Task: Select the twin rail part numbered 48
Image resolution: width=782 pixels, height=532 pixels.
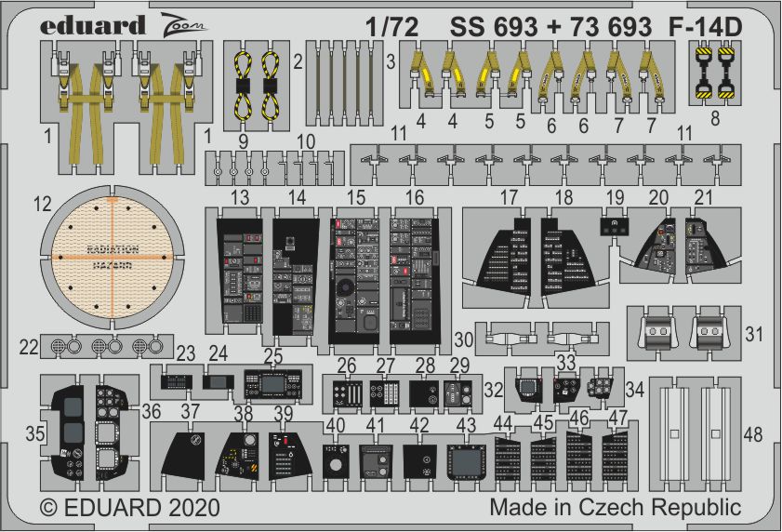Action: [x=698, y=432]
